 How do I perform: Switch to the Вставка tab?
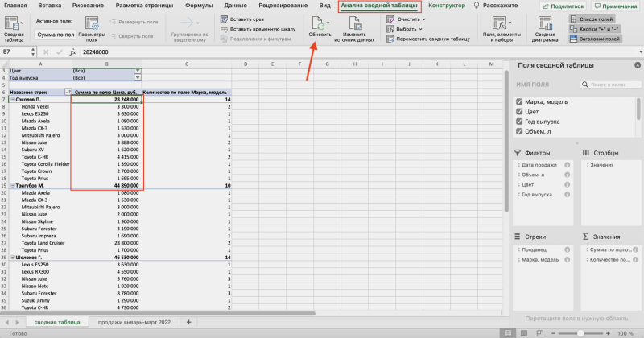50,6
